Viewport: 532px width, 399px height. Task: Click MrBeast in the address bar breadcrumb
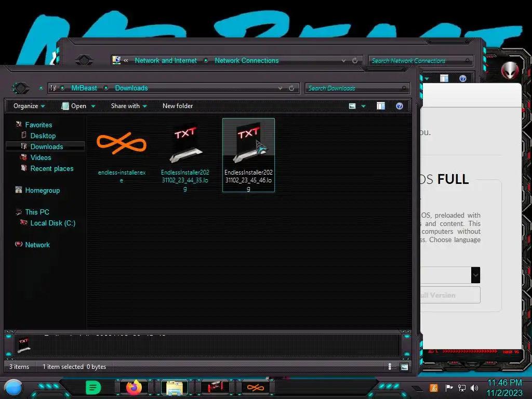click(x=84, y=88)
